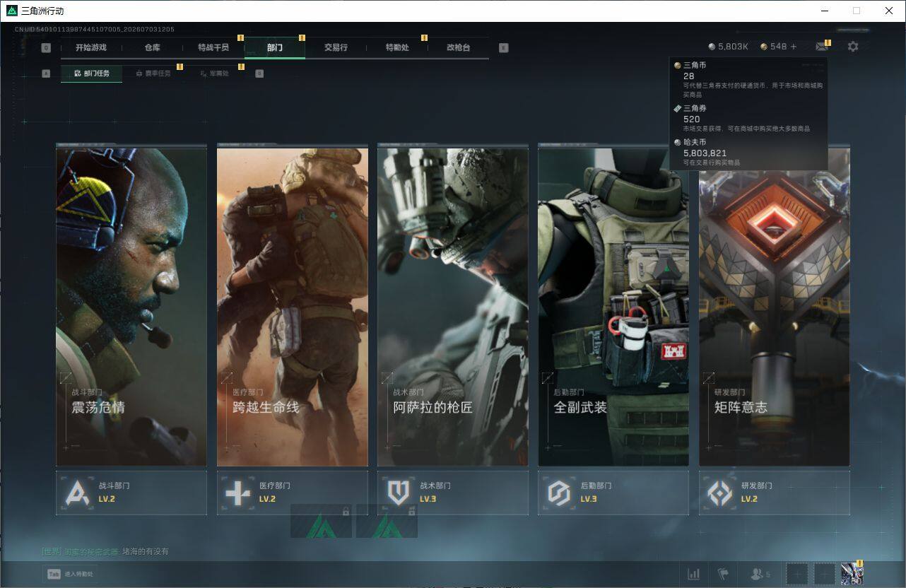Select the 后勤部门 LV.3 panel label
This screenshot has height=588, width=906.
(596, 492)
